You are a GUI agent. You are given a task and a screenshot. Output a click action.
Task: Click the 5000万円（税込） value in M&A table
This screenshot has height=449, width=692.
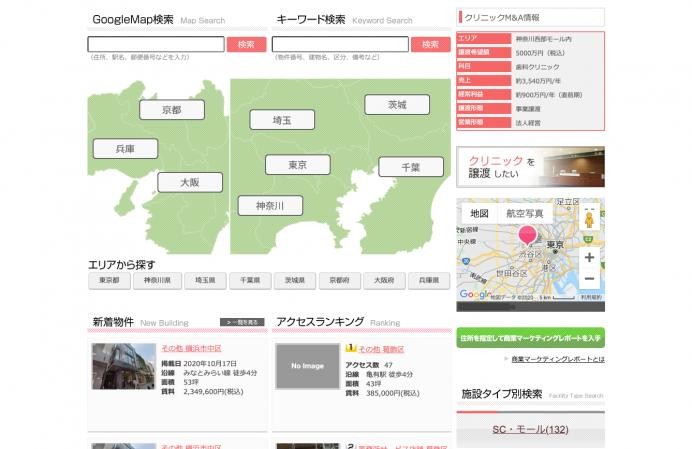[x=540, y=53]
